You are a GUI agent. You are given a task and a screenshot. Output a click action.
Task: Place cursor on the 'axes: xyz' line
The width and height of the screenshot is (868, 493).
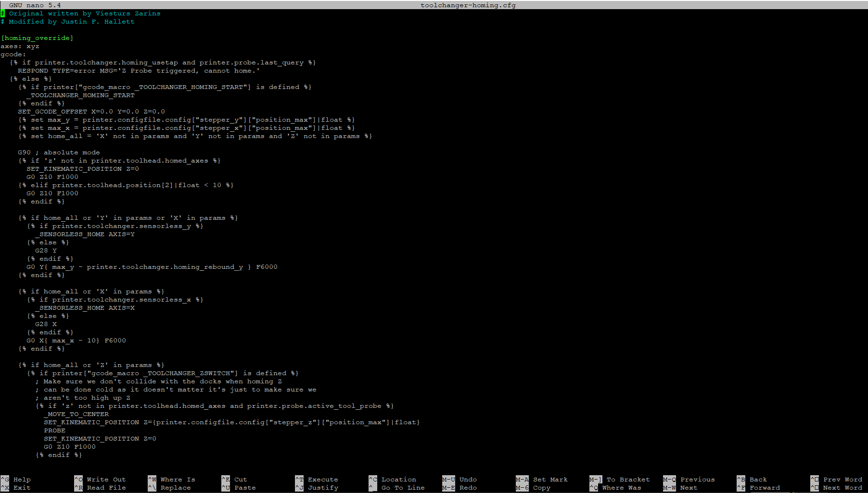click(x=20, y=46)
